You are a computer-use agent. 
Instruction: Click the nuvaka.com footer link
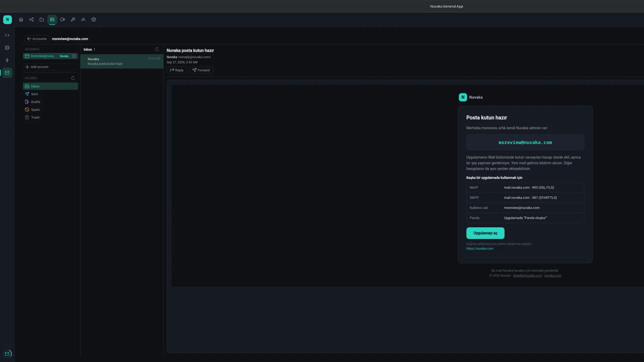pos(552,276)
